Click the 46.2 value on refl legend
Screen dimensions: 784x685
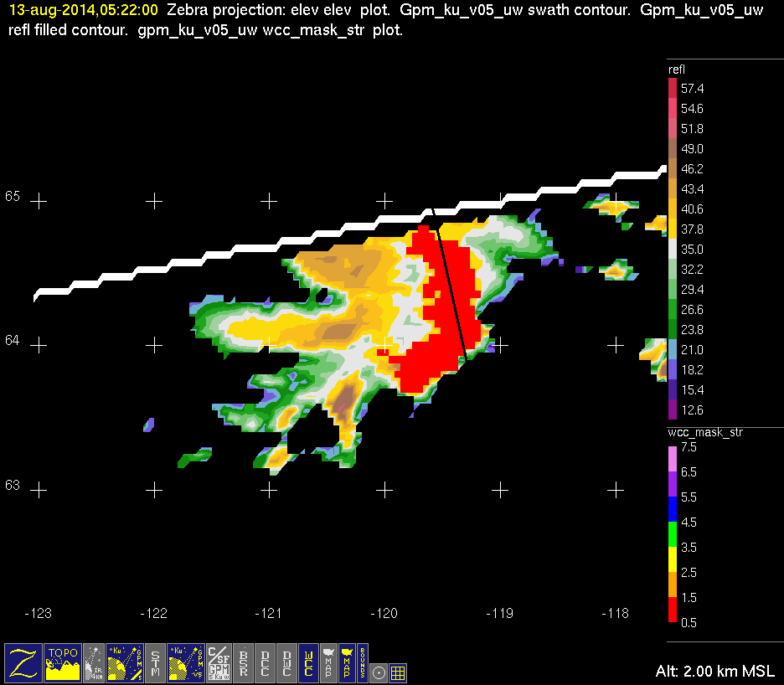coord(692,169)
